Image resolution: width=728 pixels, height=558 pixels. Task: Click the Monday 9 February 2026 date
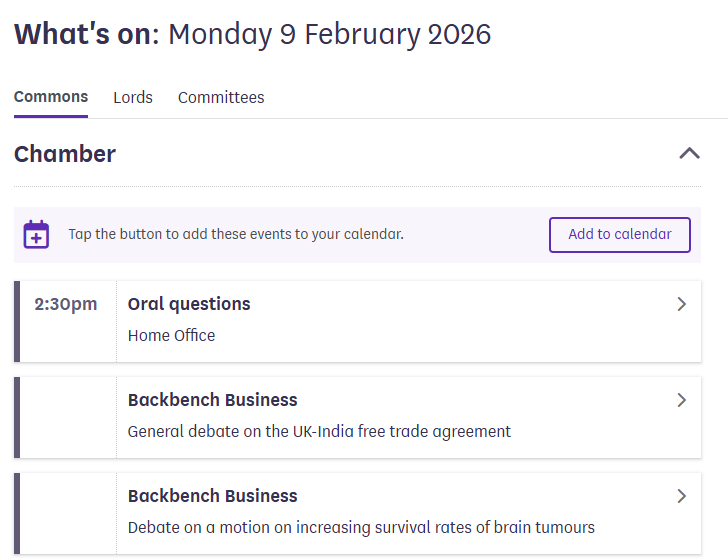tap(330, 34)
